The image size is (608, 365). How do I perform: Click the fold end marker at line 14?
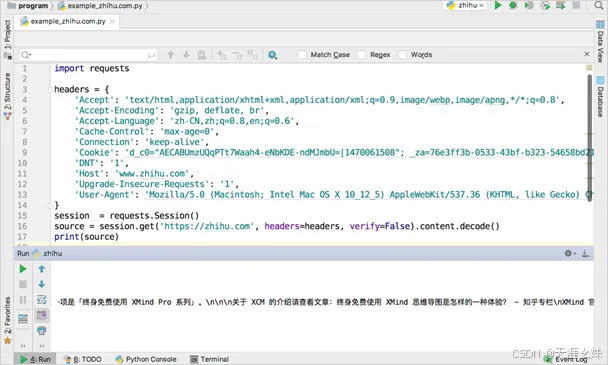click(x=50, y=205)
